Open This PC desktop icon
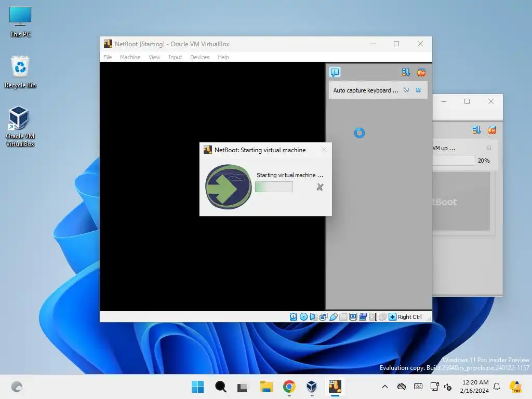Image resolution: width=532 pixels, height=399 pixels. pyautogui.click(x=20, y=22)
